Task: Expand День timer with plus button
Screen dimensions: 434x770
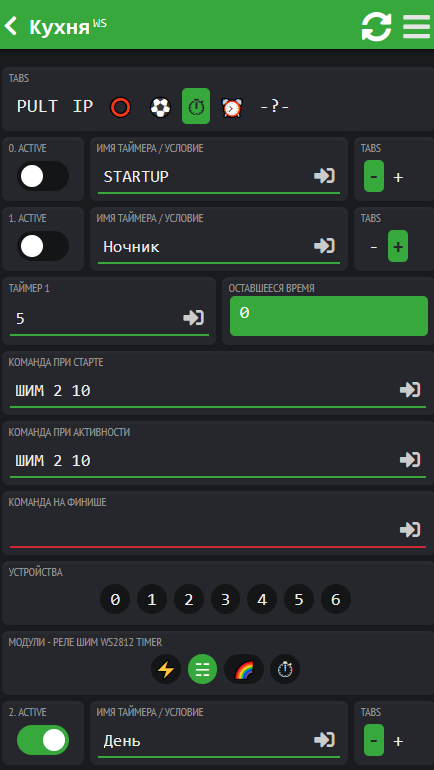Action: click(x=398, y=741)
